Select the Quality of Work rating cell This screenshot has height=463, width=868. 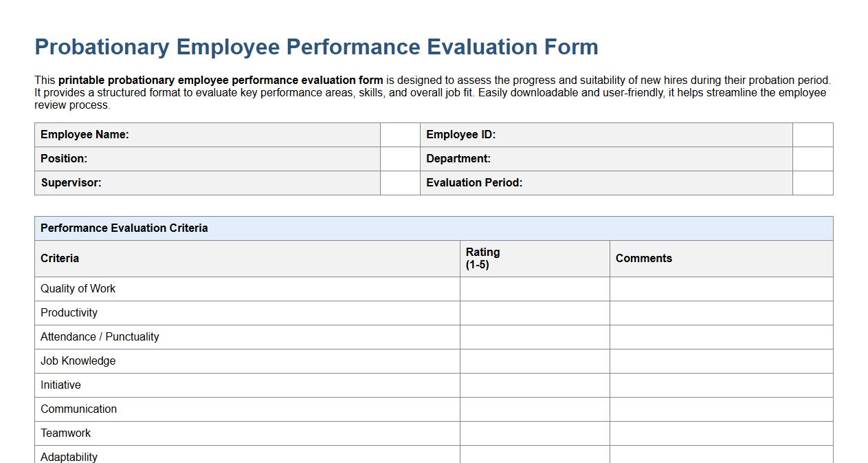(534, 288)
